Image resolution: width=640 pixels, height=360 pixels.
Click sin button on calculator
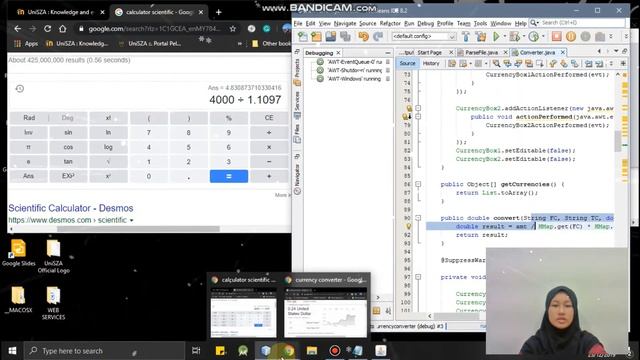(68, 133)
